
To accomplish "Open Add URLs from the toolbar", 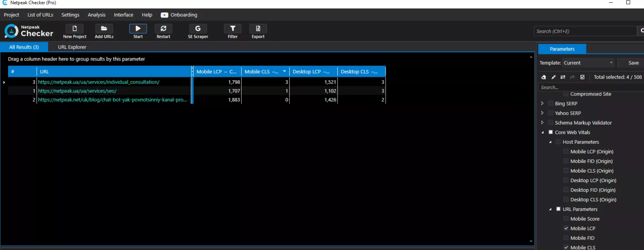I will click(x=104, y=31).
